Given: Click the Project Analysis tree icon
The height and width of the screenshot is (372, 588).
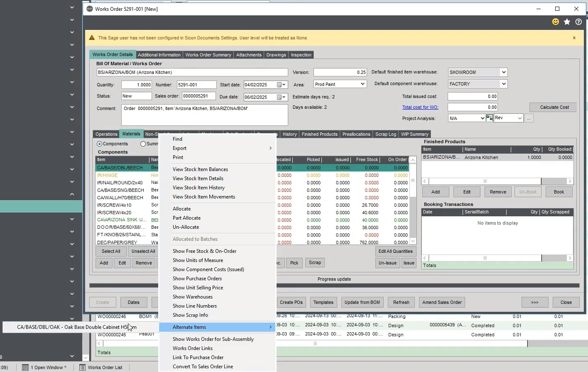Looking at the screenshot, I should 489,118.
